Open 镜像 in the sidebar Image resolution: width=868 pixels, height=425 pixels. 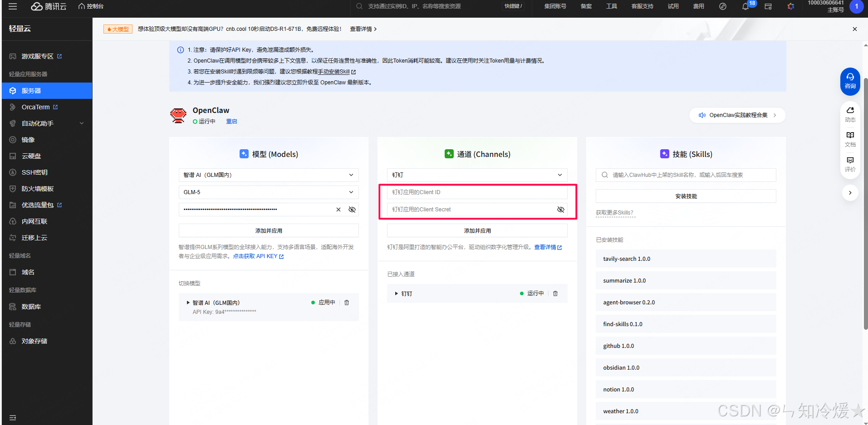[x=28, y=140]
